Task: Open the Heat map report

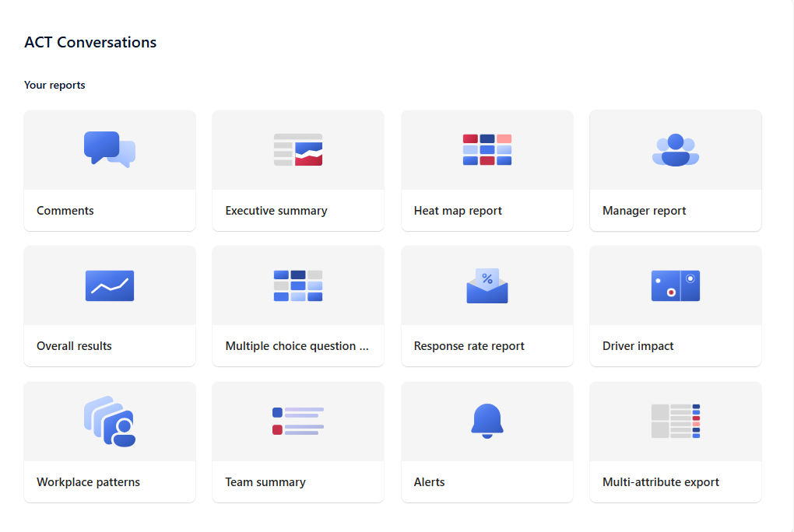Action: pos(487,171)
